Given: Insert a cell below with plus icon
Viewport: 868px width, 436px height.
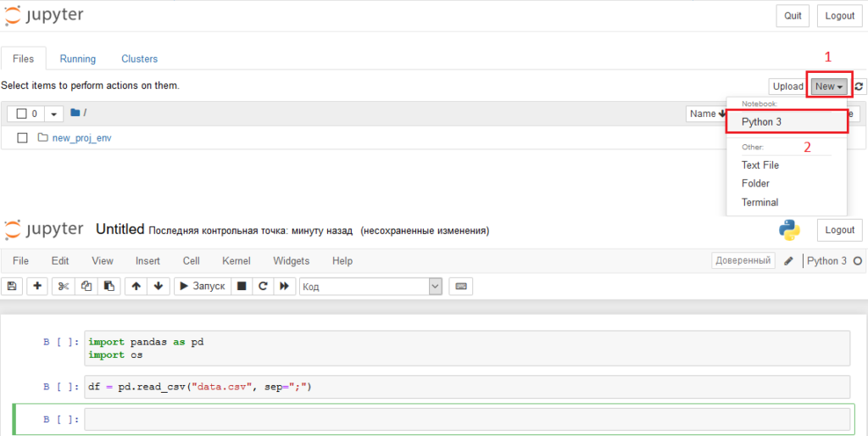Looking at the screenshot, I should click(x=37, y=287).
